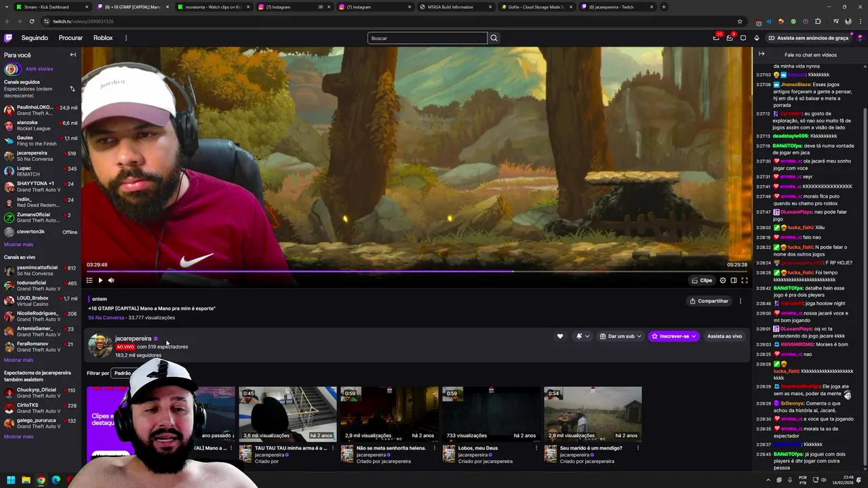The height and width of the screenshot is (488, 868).
Task: Open the Procurar browse tab
Action: (x=71, y=38)
